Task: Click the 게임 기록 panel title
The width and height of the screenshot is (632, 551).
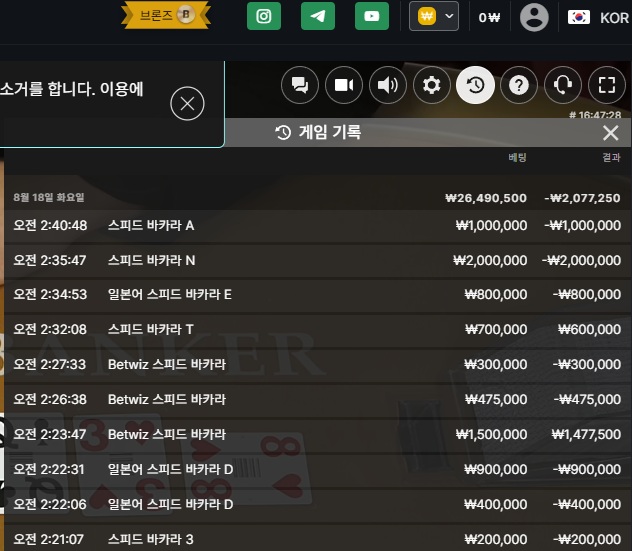Action: (x=330, y=132)
